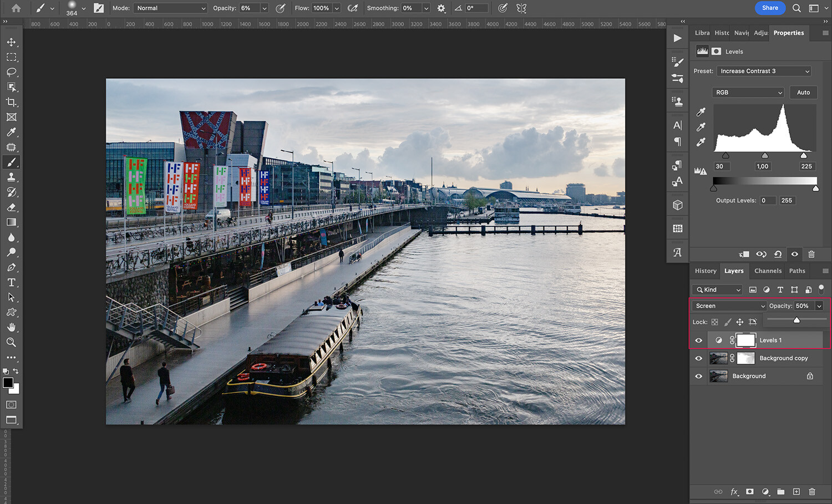The width and height of the screenshot is (832, 504).
Task: Click the Add layer mask icon
Action: [x=749, y=492]
